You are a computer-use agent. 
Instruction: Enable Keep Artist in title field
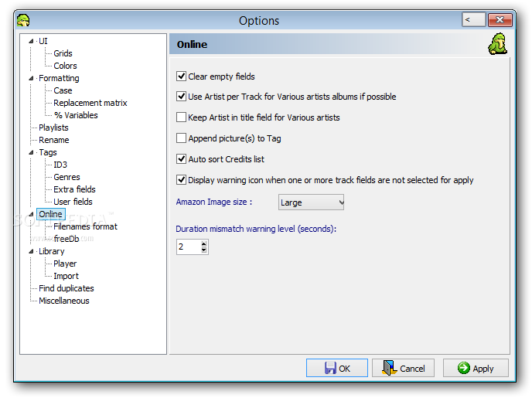click(x=181, y=117)
